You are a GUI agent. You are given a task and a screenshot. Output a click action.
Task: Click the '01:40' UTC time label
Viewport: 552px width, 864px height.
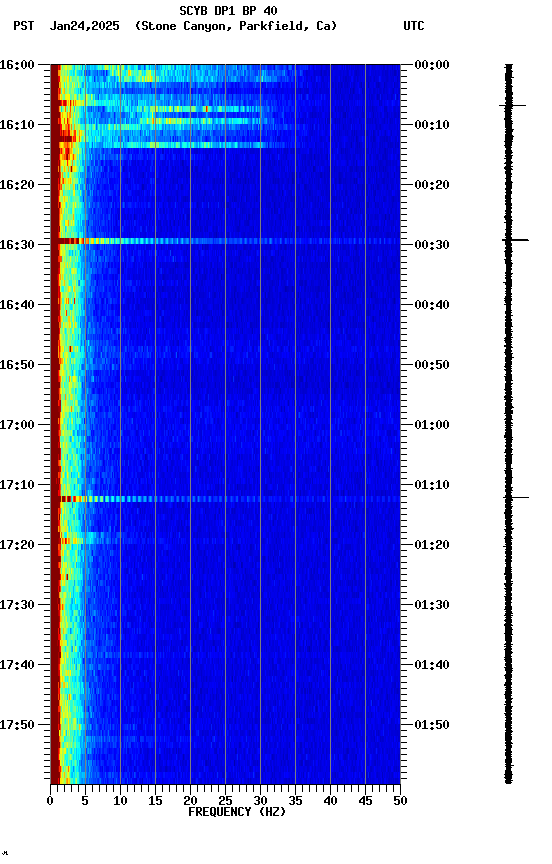(432, 665)
